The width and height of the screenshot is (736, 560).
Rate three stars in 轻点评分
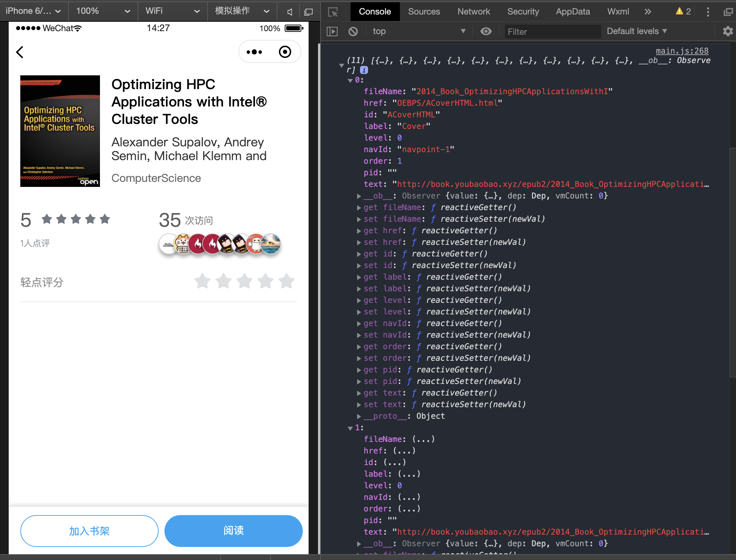pos(244,281)
